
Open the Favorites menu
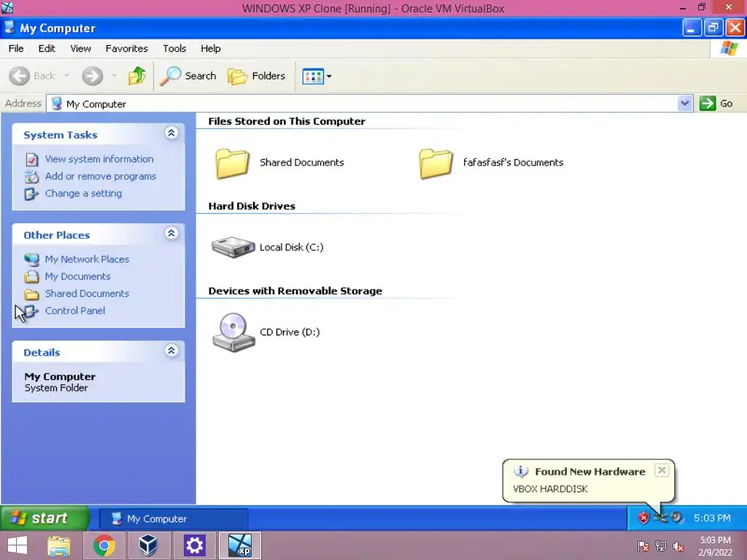pyautogui.click(x=127, y=49)
